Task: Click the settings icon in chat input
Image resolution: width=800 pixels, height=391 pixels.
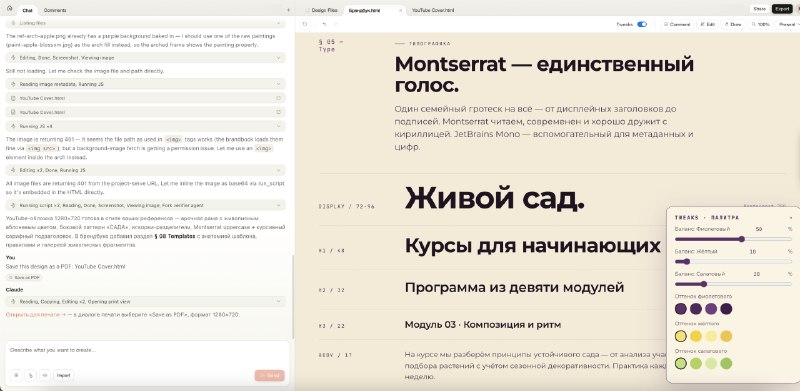Action: tap(16, 375)
